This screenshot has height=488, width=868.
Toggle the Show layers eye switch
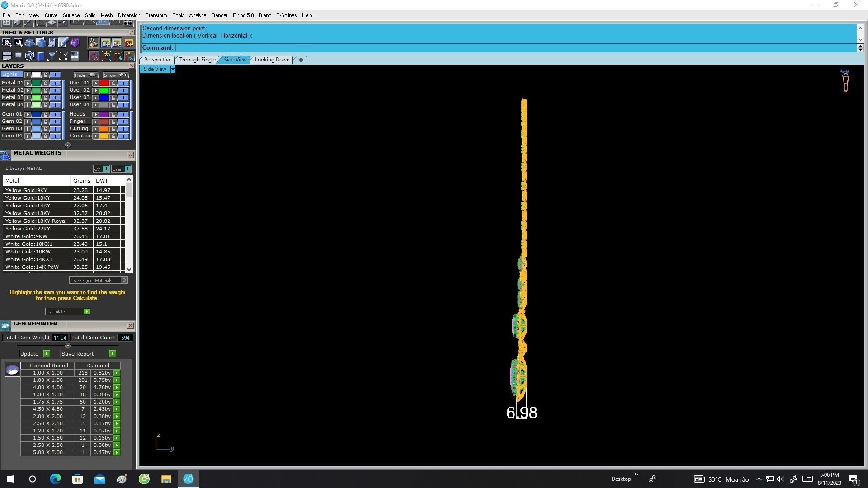[x=115, y=75]
